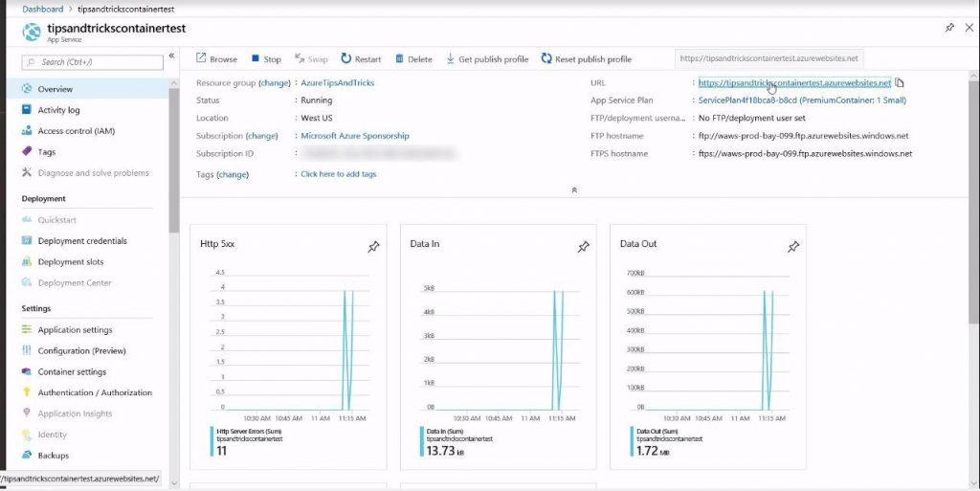Open Microsoft Azure Sponsorship subscription
The width and height of the screenshot is (980, 491).
[x=355, y=136]
